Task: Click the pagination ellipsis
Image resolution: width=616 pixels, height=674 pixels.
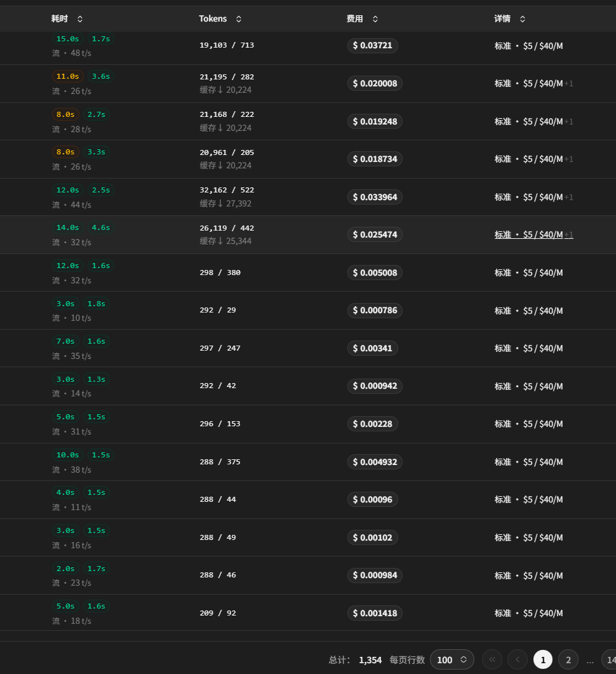Action: (x=590, y=660)
